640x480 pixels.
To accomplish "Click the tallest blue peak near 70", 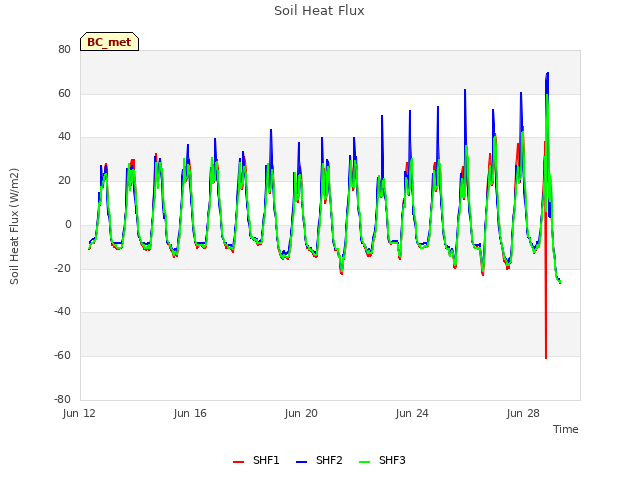I will pyautogui.click(x=547, y=73).
